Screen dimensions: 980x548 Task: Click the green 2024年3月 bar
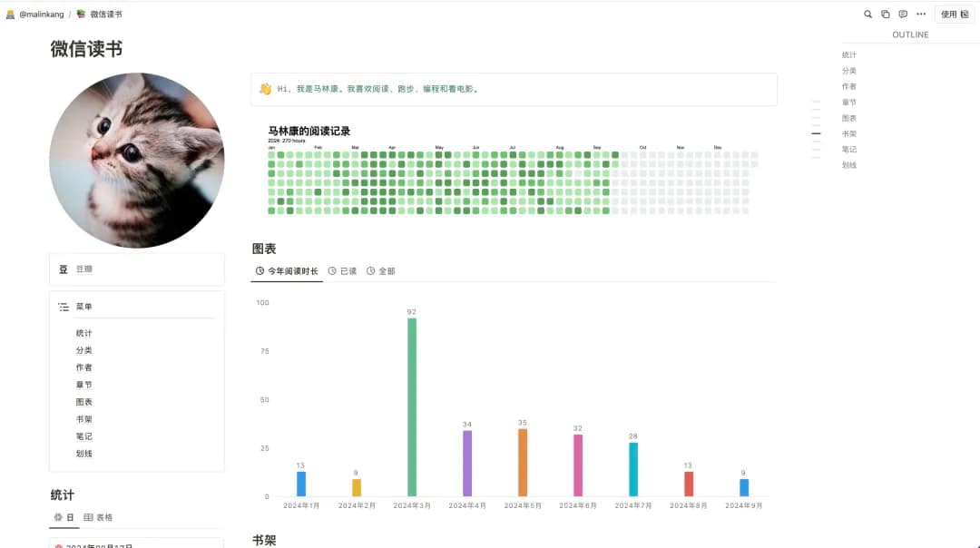tap(412, 408)
